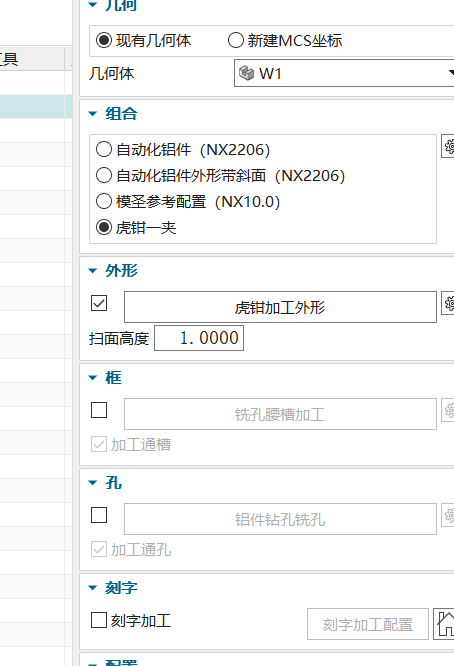Open the settings gear beside 铣孔腰槽加工
The image size is (454, 666).
click(x=448, y=410)
